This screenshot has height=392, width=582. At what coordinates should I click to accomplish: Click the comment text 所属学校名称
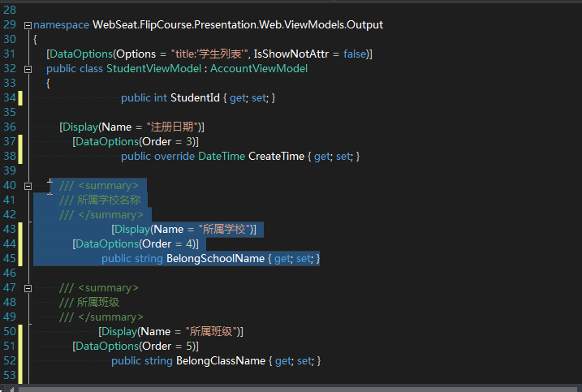109,200
